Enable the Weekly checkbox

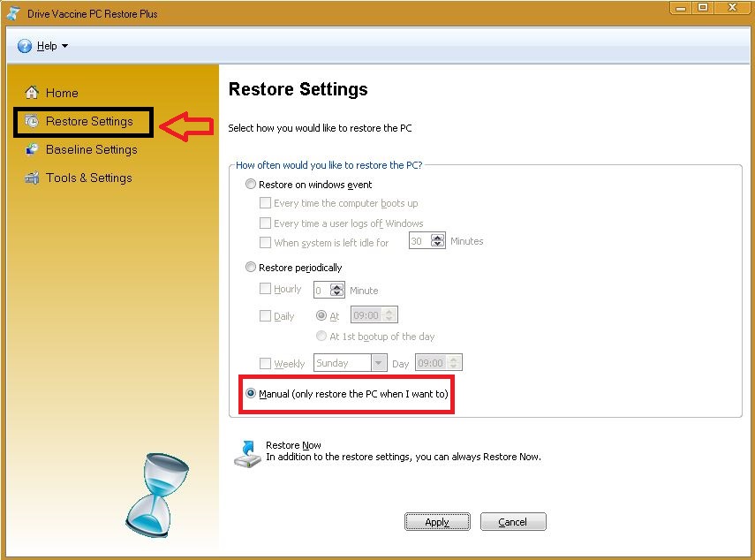[x=265, y=363]
